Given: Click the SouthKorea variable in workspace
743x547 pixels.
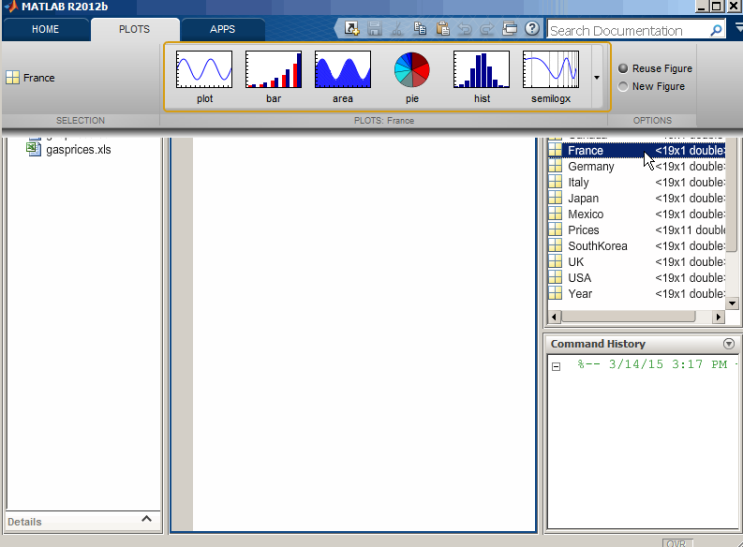Looking at the screenshot, I should [x=636, y=246].
